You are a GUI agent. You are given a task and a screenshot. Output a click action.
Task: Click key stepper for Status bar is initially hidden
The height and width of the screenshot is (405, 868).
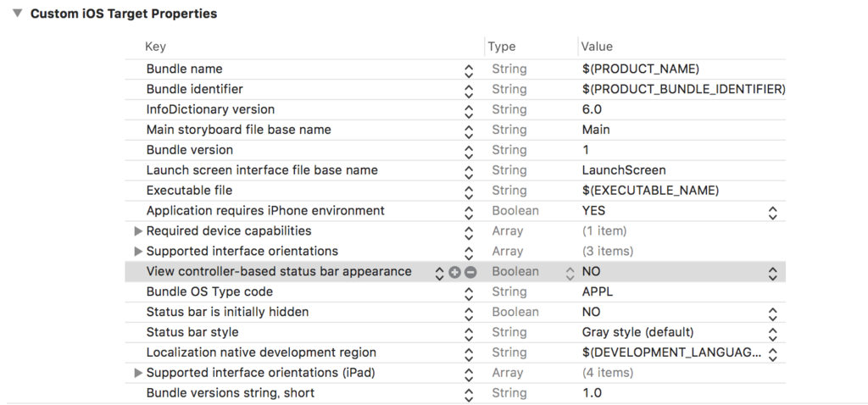(x=468, y=313)
